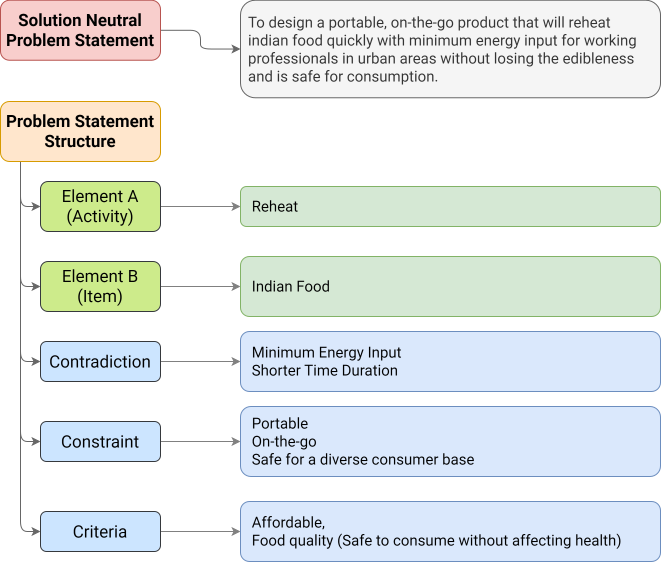Click the Minimum Energy Input box

tap(450, 361)
